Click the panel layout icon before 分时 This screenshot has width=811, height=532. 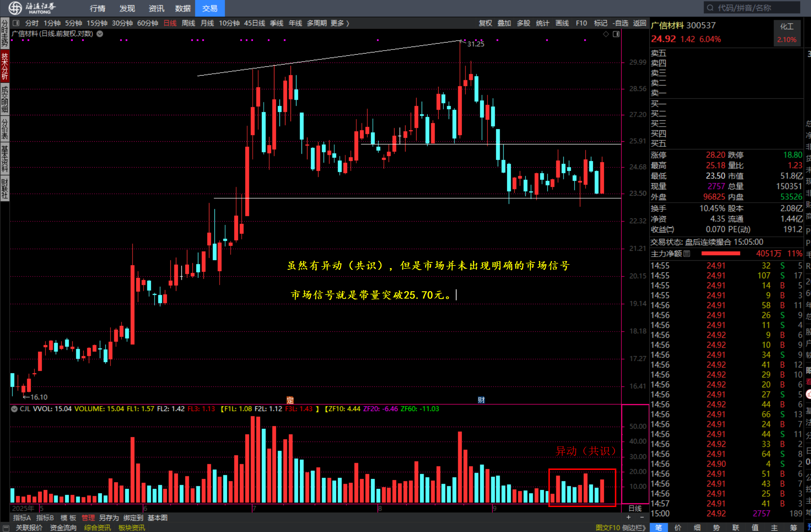click(x=16, y=23)
